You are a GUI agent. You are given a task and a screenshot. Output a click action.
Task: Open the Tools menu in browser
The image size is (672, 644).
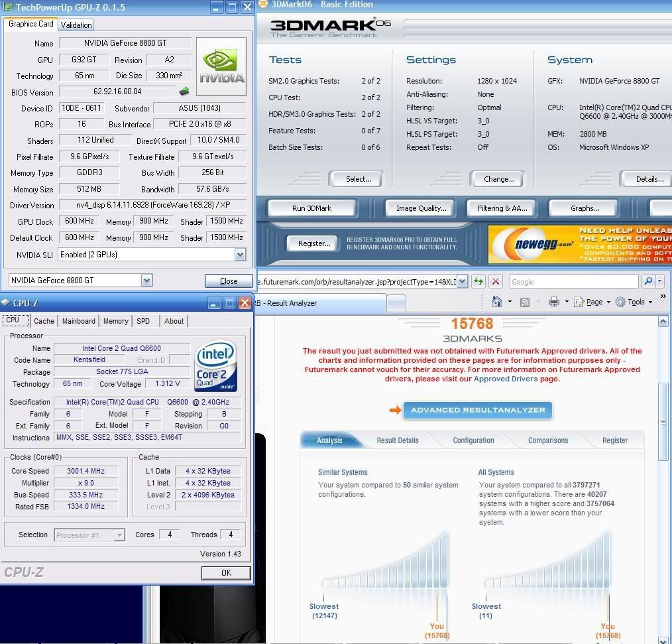point(635,302)
